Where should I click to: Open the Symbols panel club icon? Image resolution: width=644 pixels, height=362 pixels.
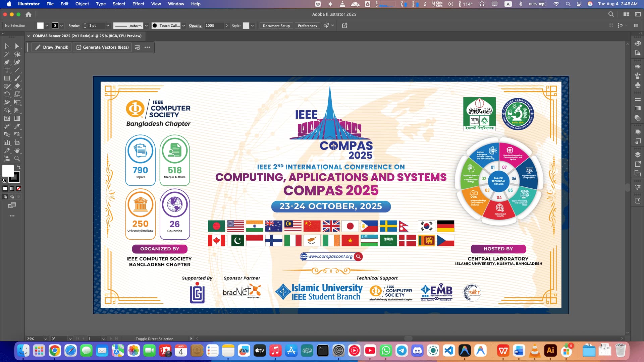[638, 85]
